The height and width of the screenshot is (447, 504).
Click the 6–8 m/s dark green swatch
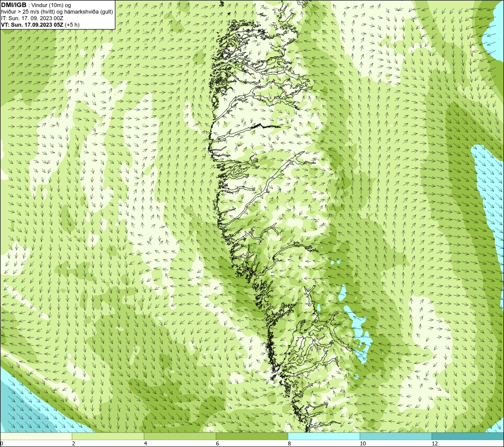(x=252, y=436)
